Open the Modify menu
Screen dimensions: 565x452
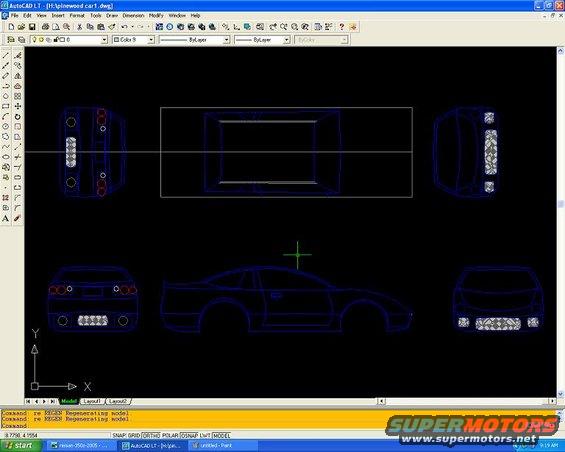point(156,15)
